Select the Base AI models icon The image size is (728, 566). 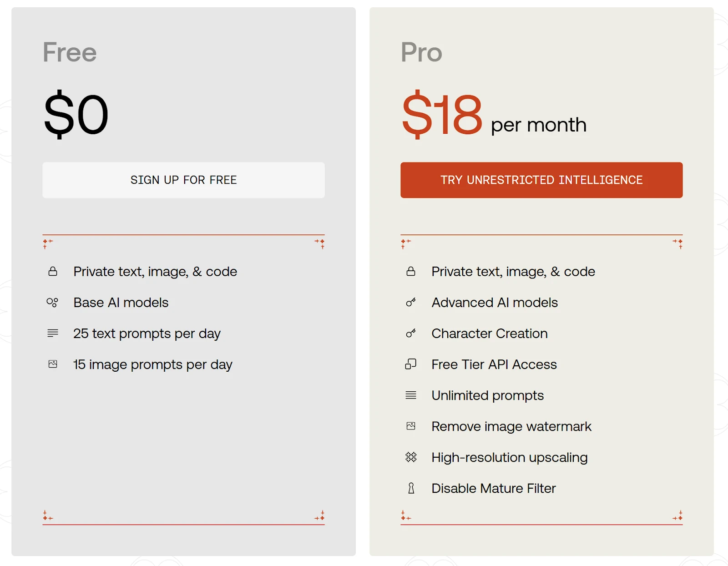(52, 303)
